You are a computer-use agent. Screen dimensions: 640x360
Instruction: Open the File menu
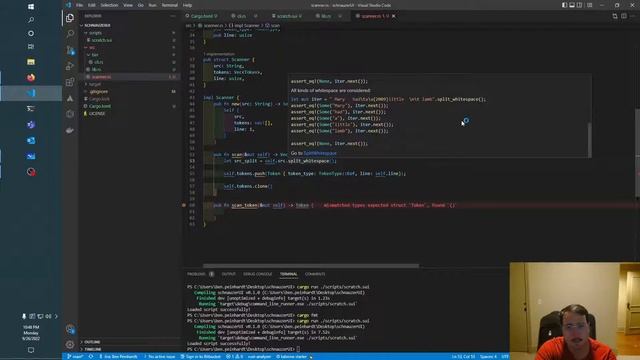point(79,5)
